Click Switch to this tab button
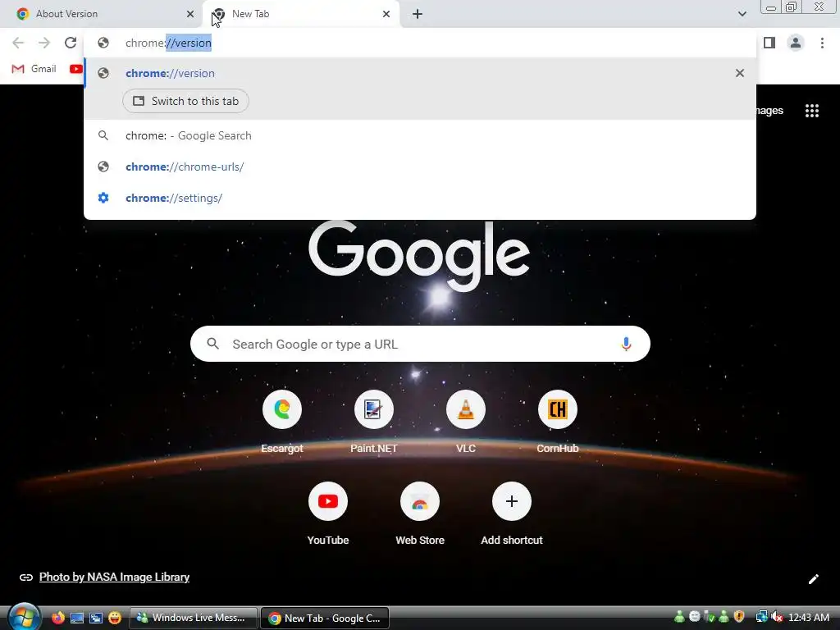The image size is (840, 630). (x=185, y=101)
